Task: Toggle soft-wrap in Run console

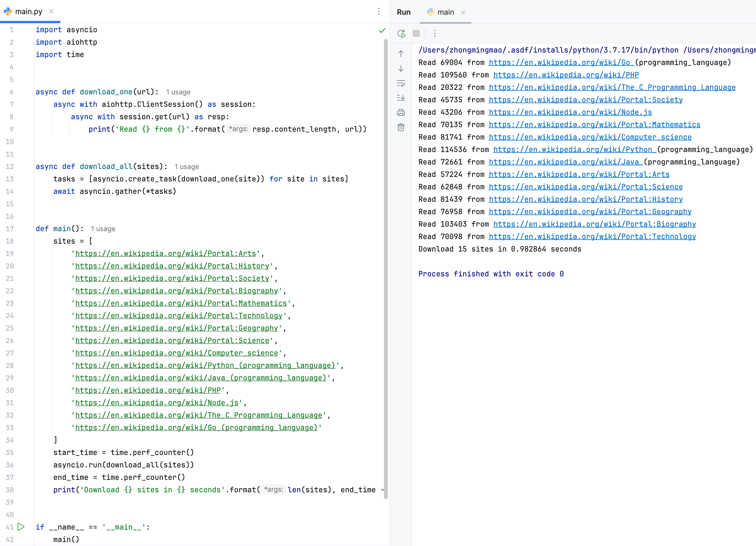Action: 401,83
